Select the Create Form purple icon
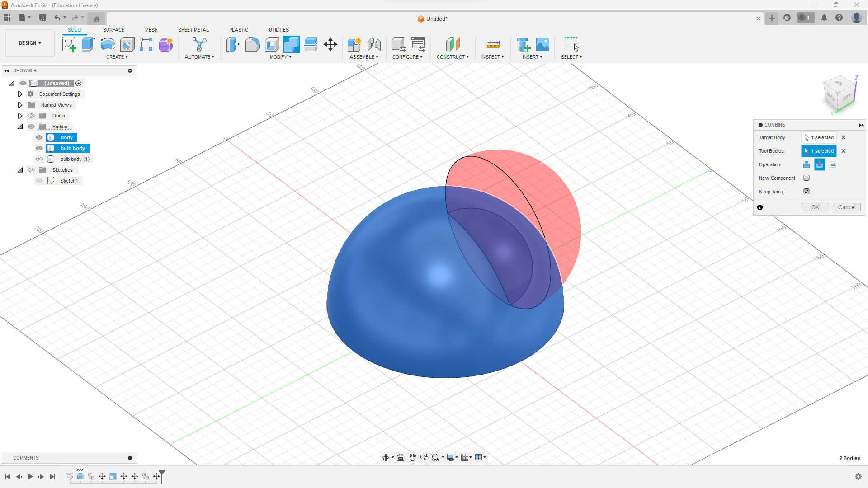868x488 pixels. pyautogui.click(x=166, y=44)
